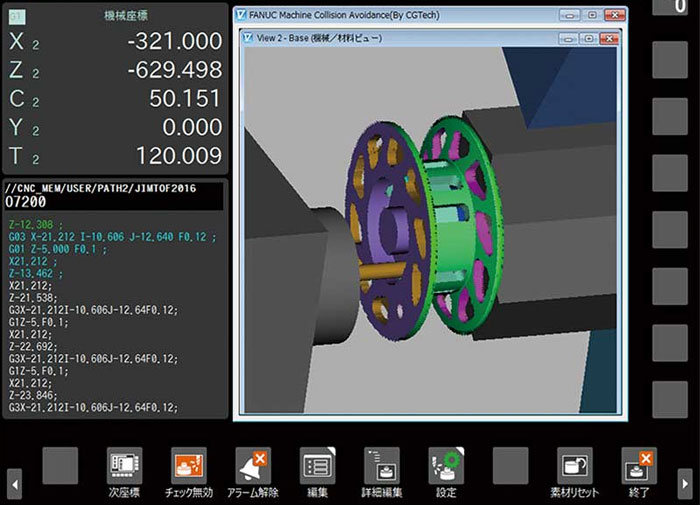Click the 機械座標 machine coordinate header
The width and height of the screenshot is (700, 505).
coord(126,16)
